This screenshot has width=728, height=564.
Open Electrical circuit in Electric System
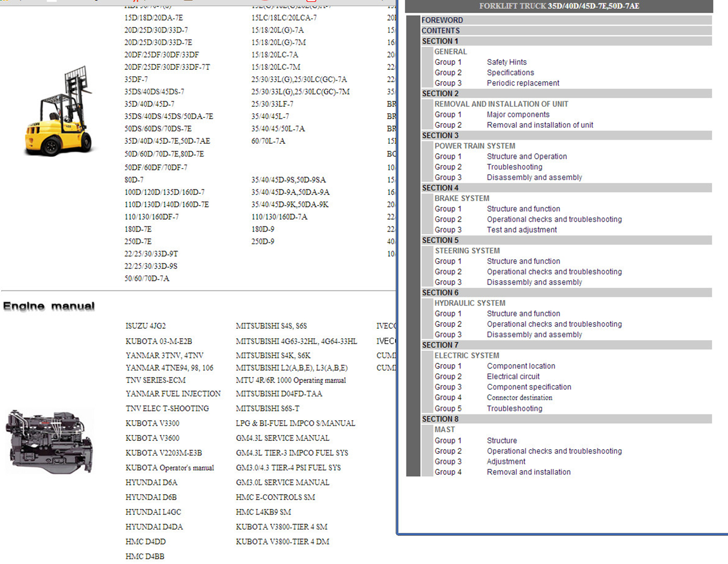pos(513,376)
